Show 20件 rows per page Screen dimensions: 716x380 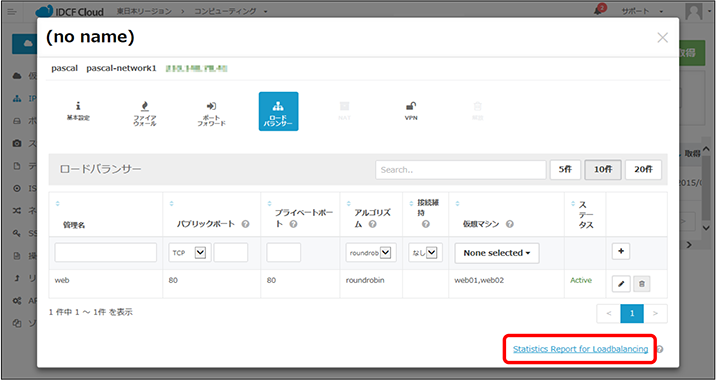point(643,169)
